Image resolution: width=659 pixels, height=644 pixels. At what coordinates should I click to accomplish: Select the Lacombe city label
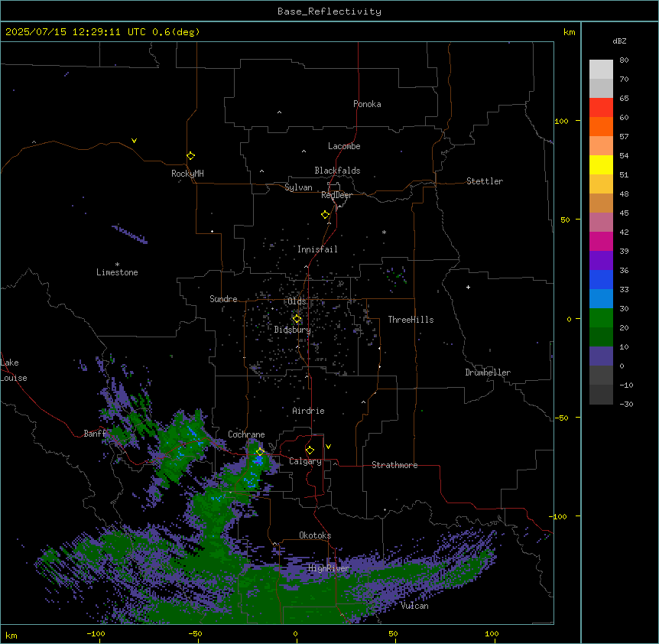point(344,146)
